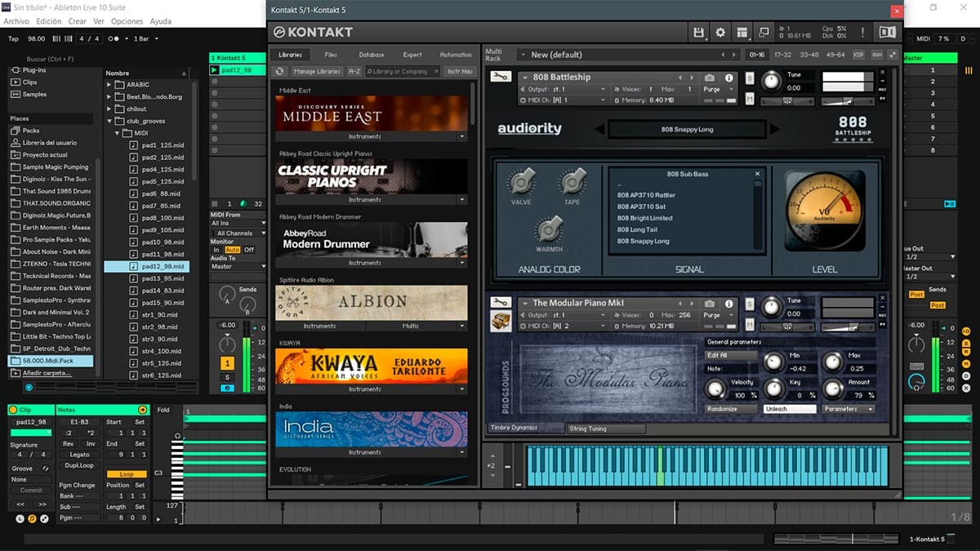This screenshot has height=551, width=980.
Task: Click the Unleash button in Modular Piano
Action: (x=789, y=409)
